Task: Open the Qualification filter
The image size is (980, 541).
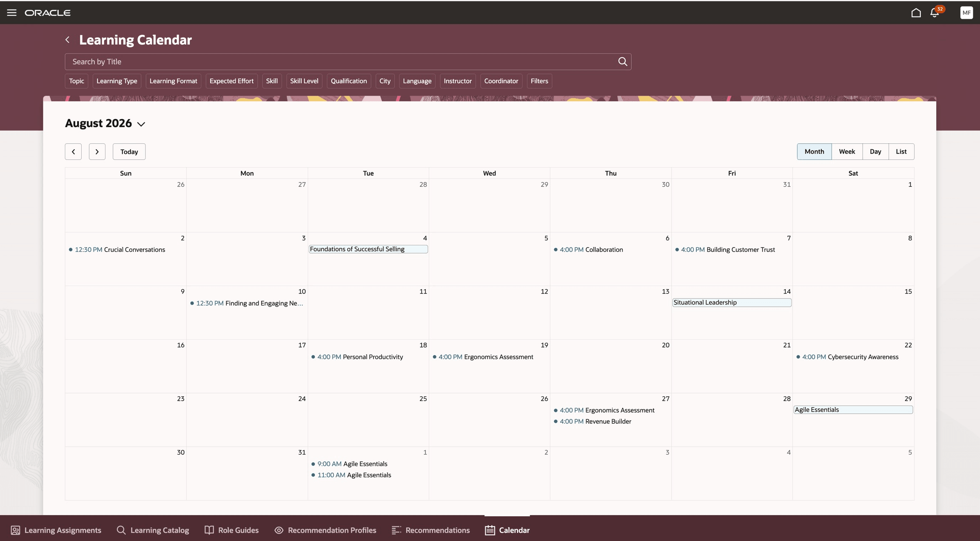Action: pyautogui.click(x=349, y=81)
